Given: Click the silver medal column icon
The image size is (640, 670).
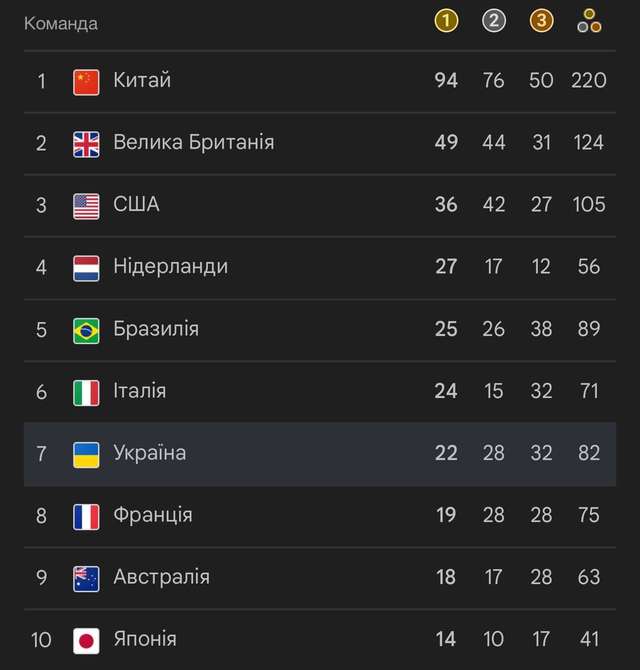Looking at the screenshot, I should tap(493, 21).
